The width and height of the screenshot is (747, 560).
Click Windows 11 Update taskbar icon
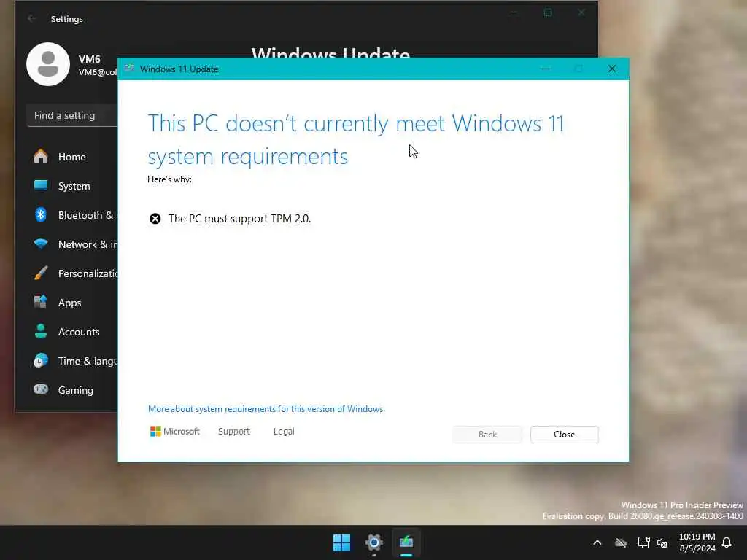pos(406,542)
